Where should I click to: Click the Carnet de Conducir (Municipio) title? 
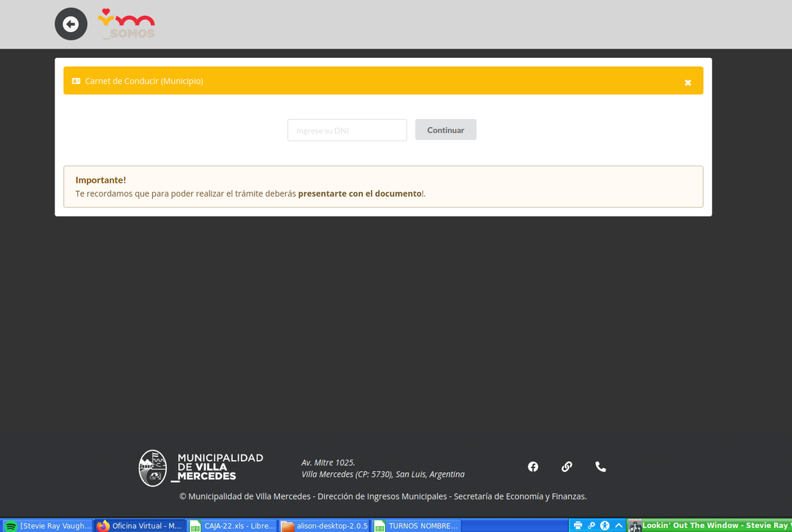tap(144, 81)
